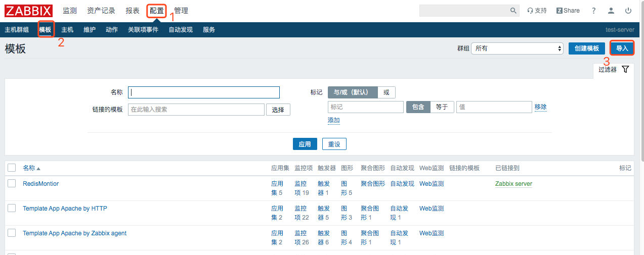Click the 移除 tag link
The width and height of the screenshot is (644, 255).
(541, 107)
